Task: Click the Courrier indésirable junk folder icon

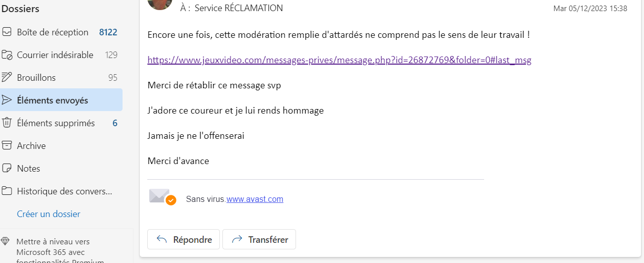Action: point(7,55)
